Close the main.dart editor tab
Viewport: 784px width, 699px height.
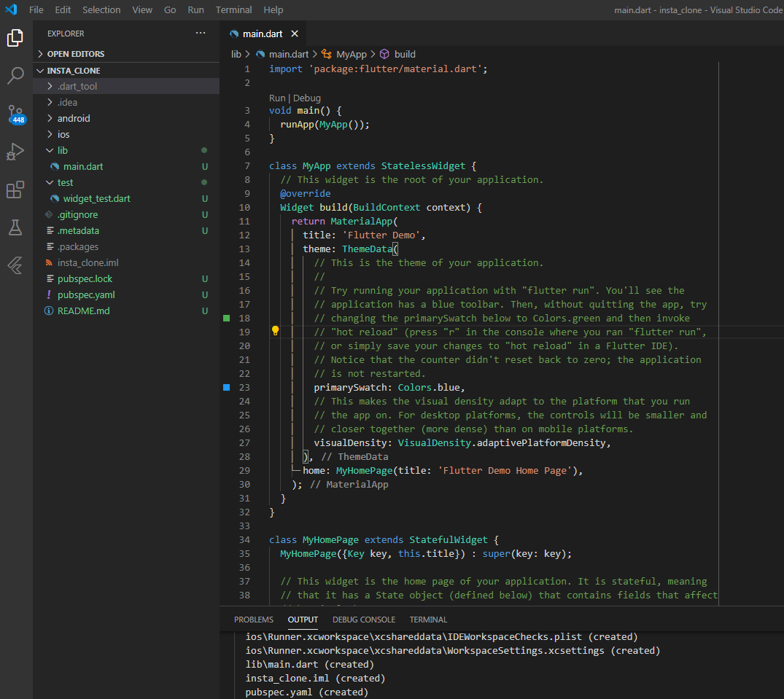tap(295, 34)
